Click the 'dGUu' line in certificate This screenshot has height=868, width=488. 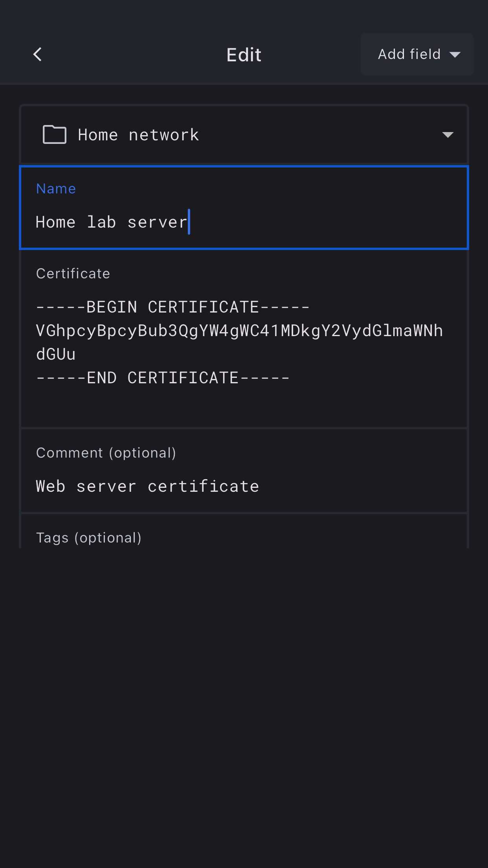[x=56, y=354]
